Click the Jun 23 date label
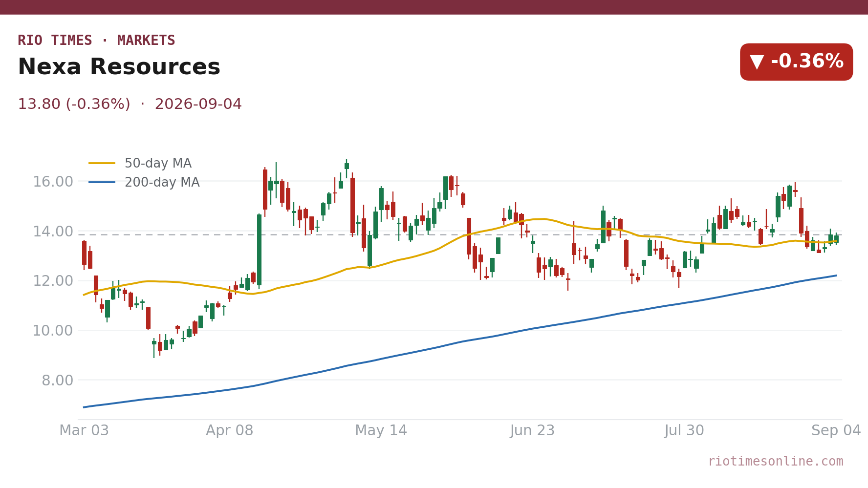Viewport: 868px width, 488px height. [533, 431]
